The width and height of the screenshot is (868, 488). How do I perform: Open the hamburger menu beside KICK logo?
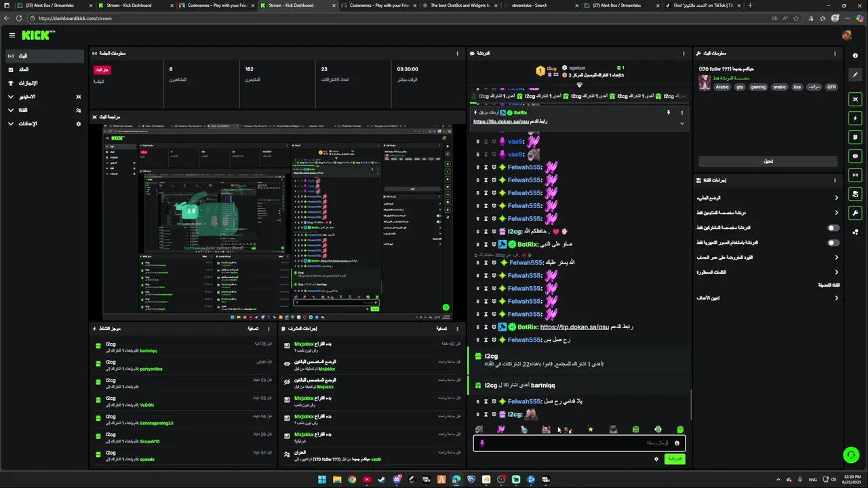click(12, 35)
